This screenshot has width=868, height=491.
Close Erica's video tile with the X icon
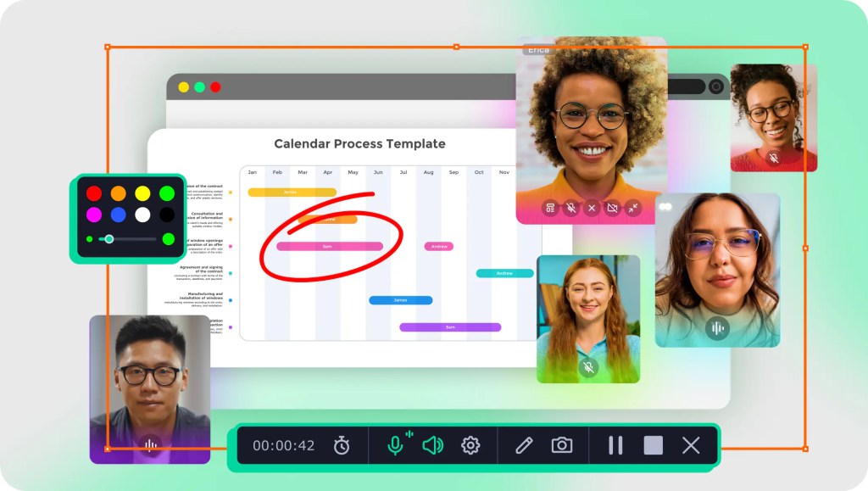[592, 208]
